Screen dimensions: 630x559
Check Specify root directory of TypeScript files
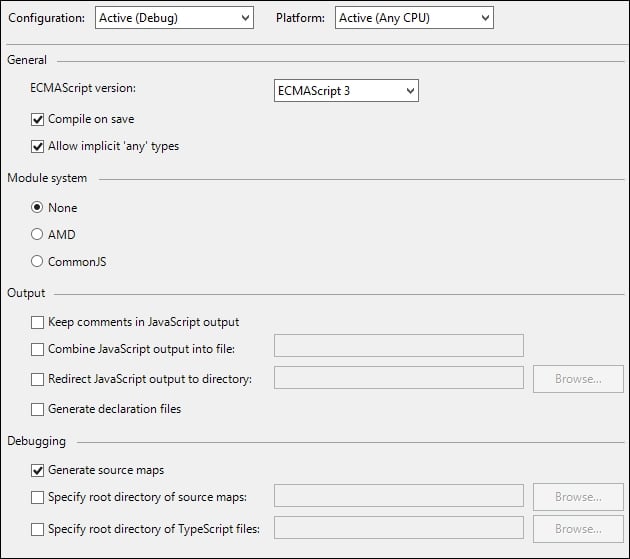[38, 529]
